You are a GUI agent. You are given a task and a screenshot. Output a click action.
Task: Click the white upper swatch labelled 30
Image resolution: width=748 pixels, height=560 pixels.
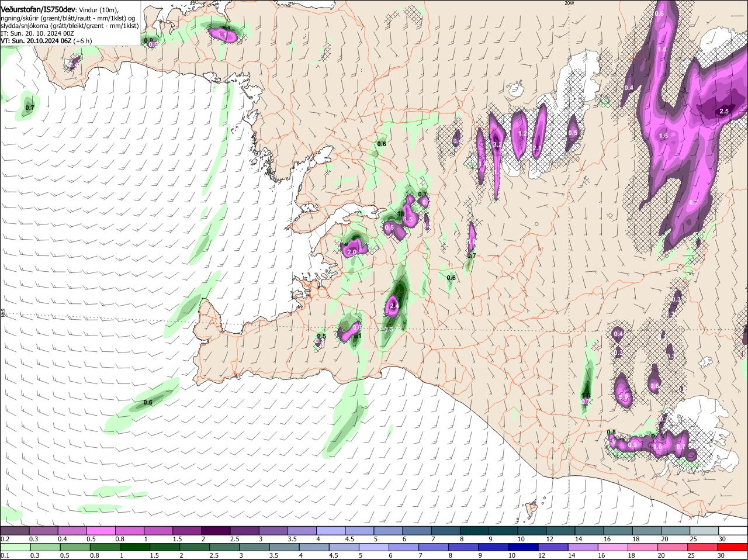733,531
